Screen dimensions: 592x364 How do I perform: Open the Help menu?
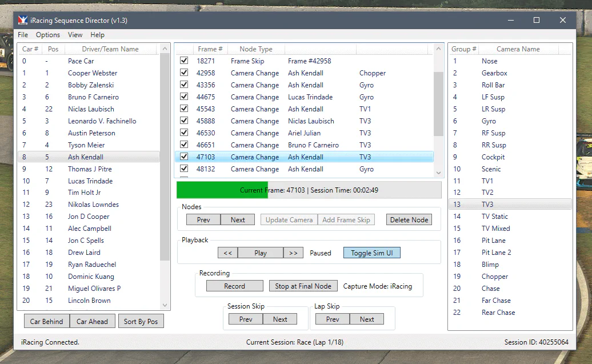click(97, 35)
